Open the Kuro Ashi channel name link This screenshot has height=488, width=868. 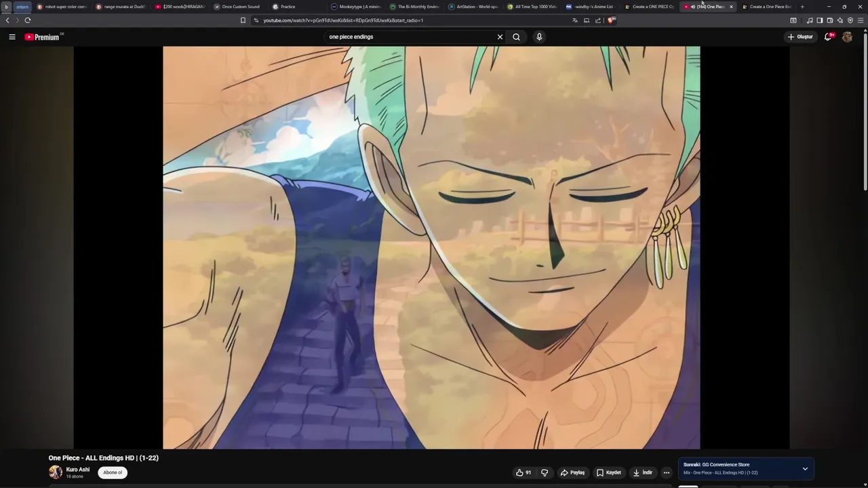(78, 470)
